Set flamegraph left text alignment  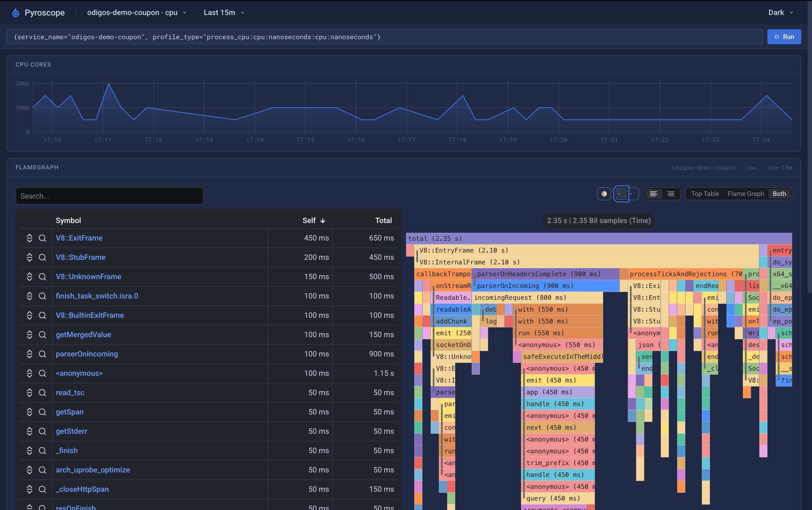click(x=653, y=194)
